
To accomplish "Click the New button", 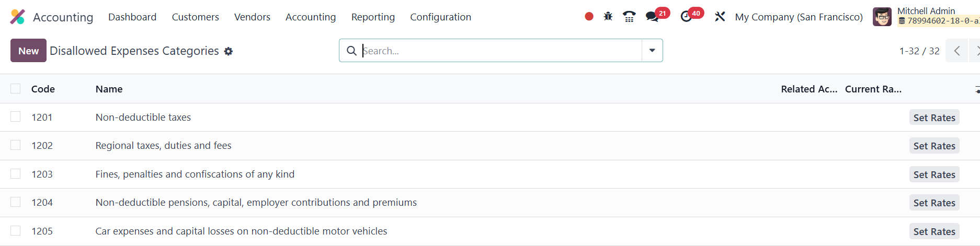I will pos(28,51).
